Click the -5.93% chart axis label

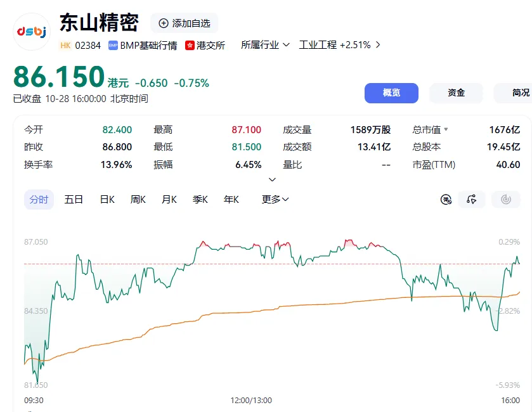(507, 385)
